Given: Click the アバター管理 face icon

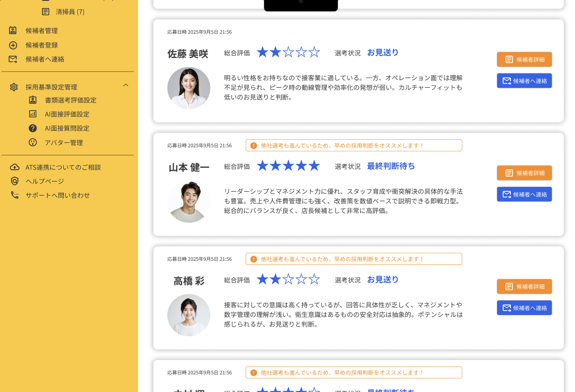Looking at the screenshot, I should [33, 143].
